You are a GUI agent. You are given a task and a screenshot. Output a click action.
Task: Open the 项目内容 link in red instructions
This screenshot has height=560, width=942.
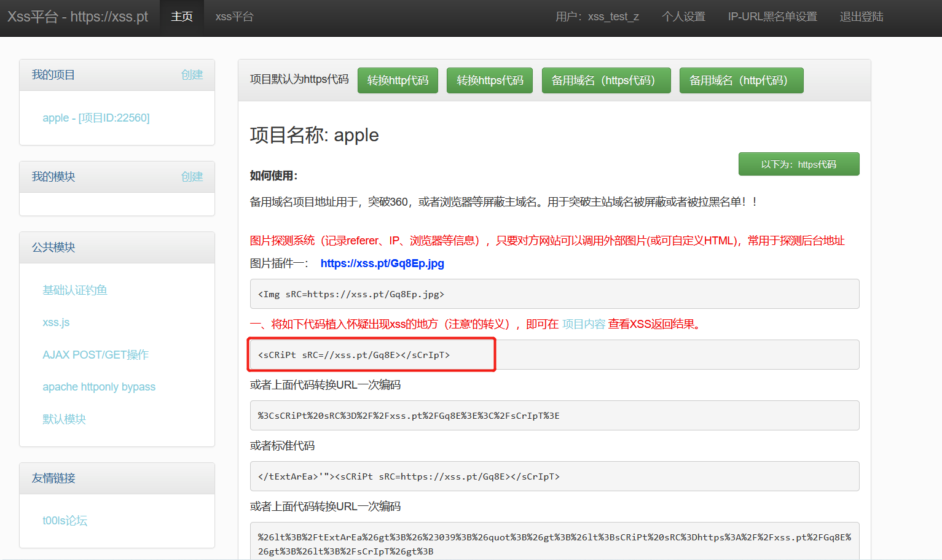[x=584, y=324]
